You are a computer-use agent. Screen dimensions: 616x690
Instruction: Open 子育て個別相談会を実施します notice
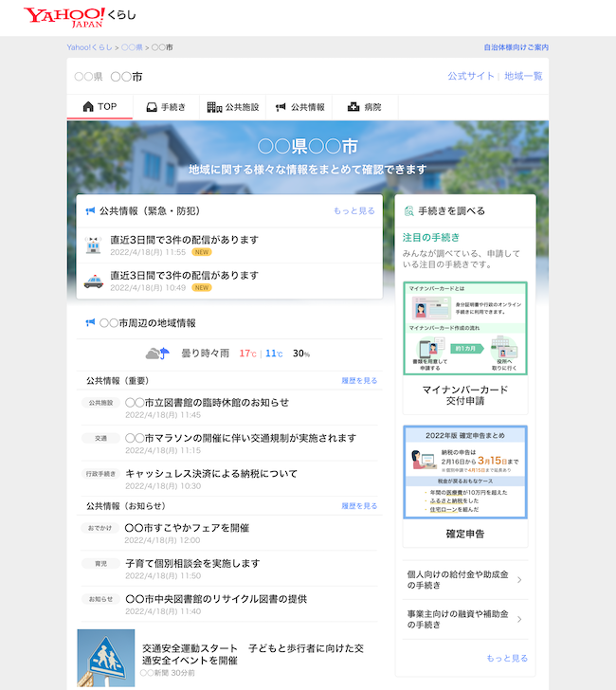(192, 564)
